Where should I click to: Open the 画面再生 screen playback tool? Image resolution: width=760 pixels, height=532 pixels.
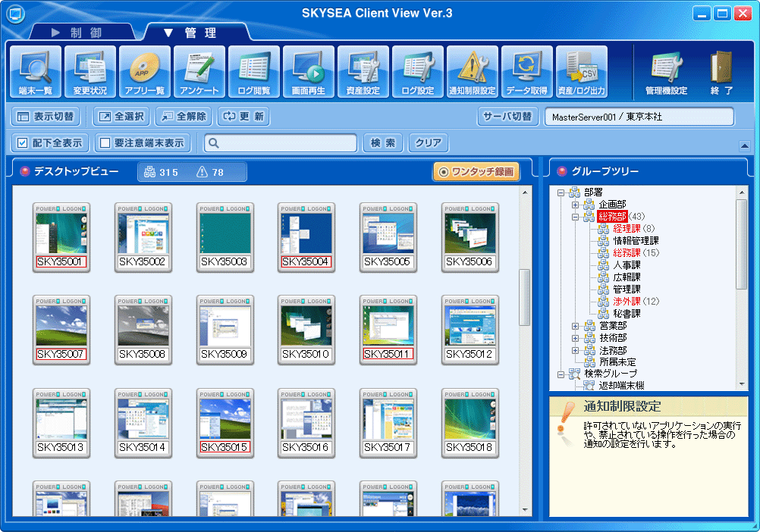click(x=308, y=72)
